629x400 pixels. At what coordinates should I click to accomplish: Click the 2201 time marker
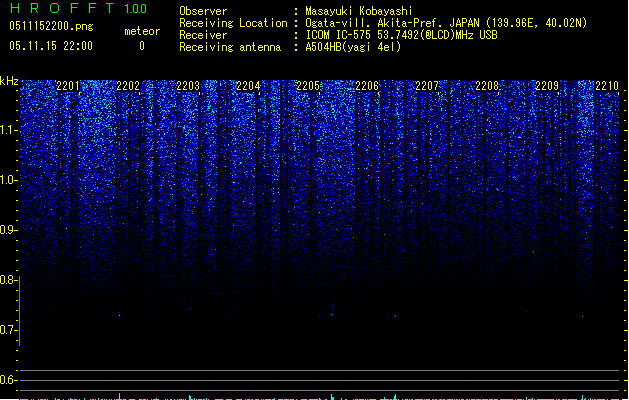68,86
